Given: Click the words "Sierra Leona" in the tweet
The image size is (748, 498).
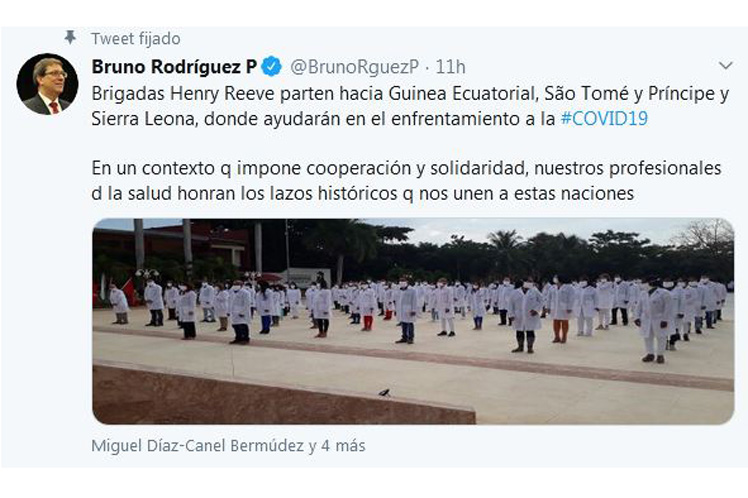Looking at the screenshot, I should click(x=143, y=118).
